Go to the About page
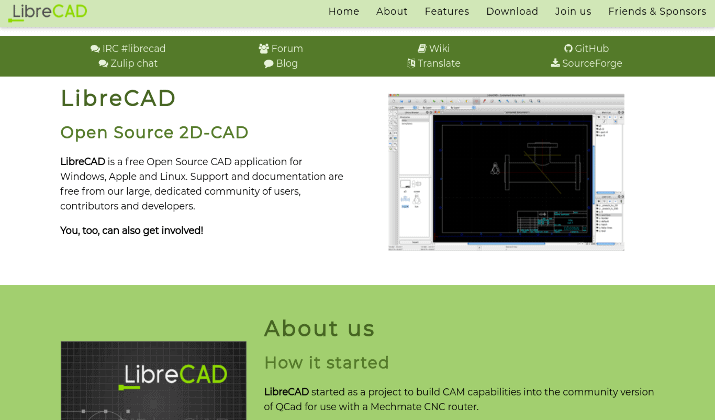This screenshot has width=715, height=420. [x=391, y=12]
